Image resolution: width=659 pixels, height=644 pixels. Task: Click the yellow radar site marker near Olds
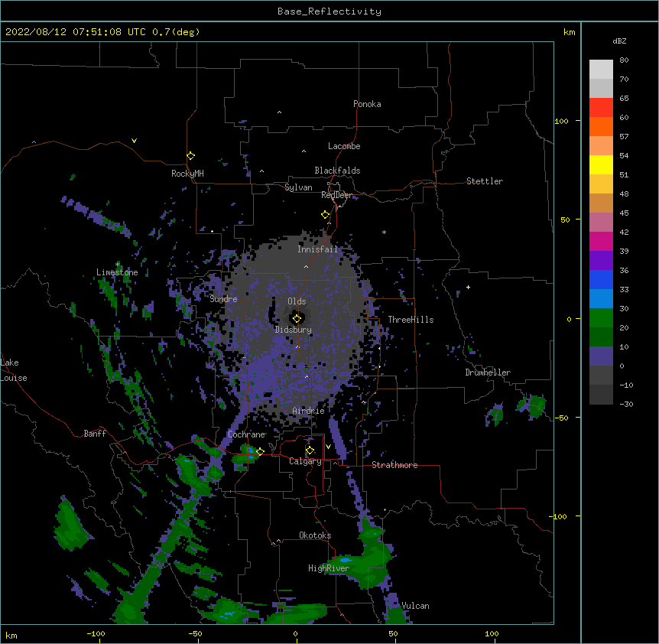pyautogui.click(x=297, y=319)
